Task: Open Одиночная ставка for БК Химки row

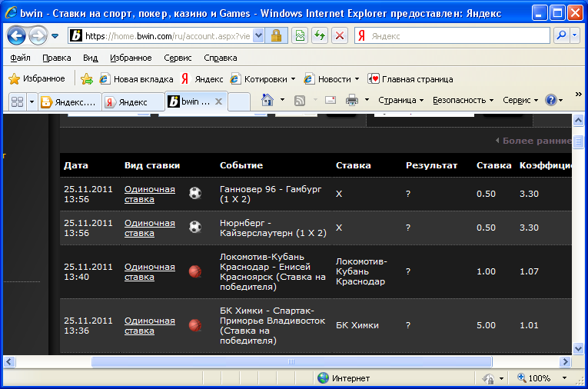Action: point(150,326)
